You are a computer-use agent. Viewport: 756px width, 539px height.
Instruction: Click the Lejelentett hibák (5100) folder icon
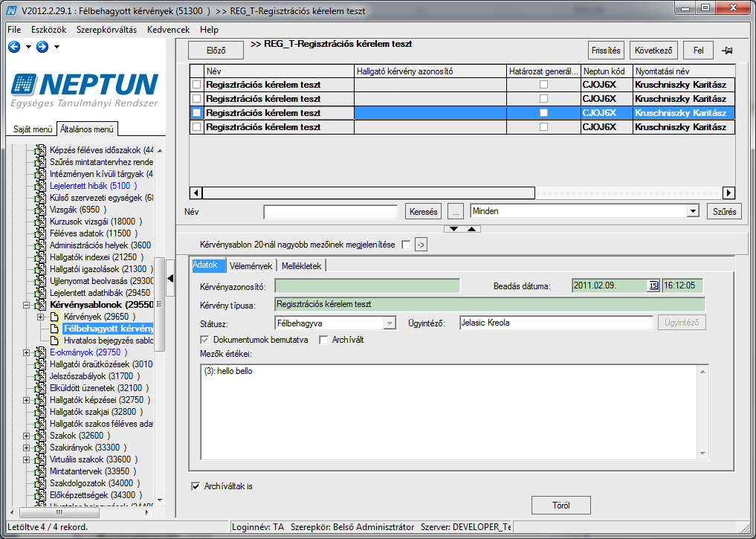40,186
